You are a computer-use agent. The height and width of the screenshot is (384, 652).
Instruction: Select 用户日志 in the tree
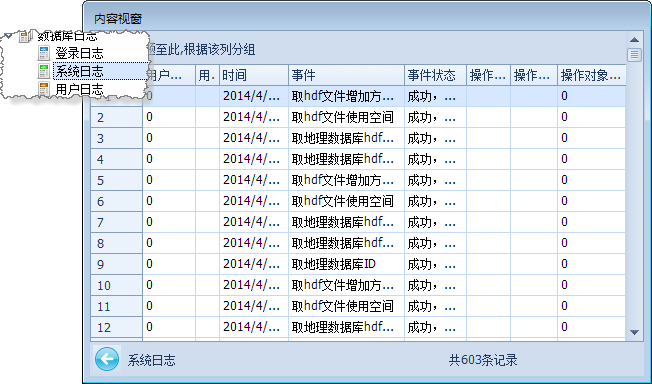[79, 89]
